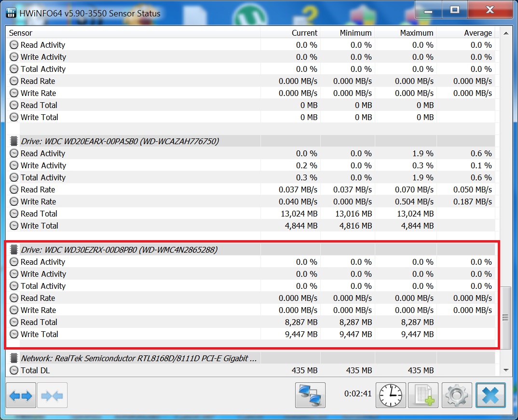518x420 pixels.
Task: Click the Total DL sensor clock icon
Action: click(x=14, y=370)
